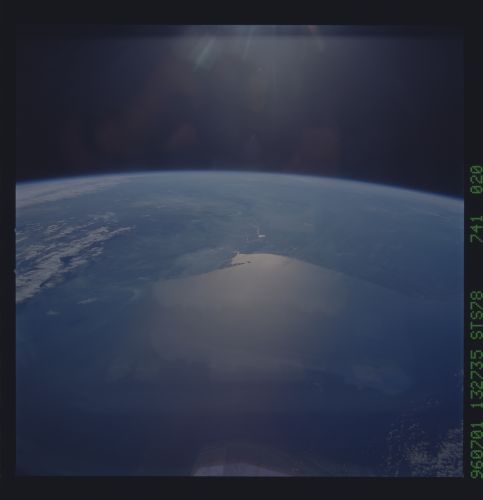Click the roll number "741"
483x500 pixels.
[x=476, y=229]
